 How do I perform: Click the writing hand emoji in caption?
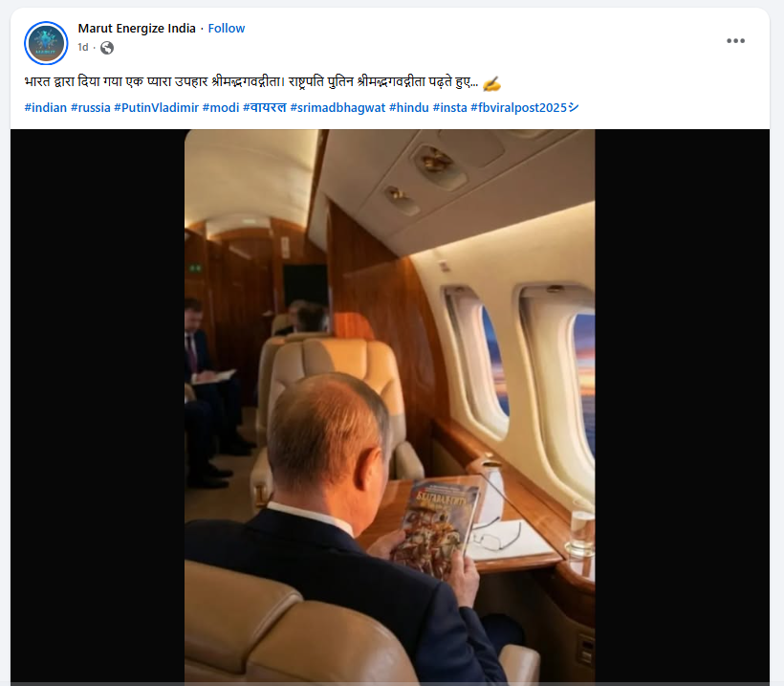pyautogui.click(x=491, y=83)
